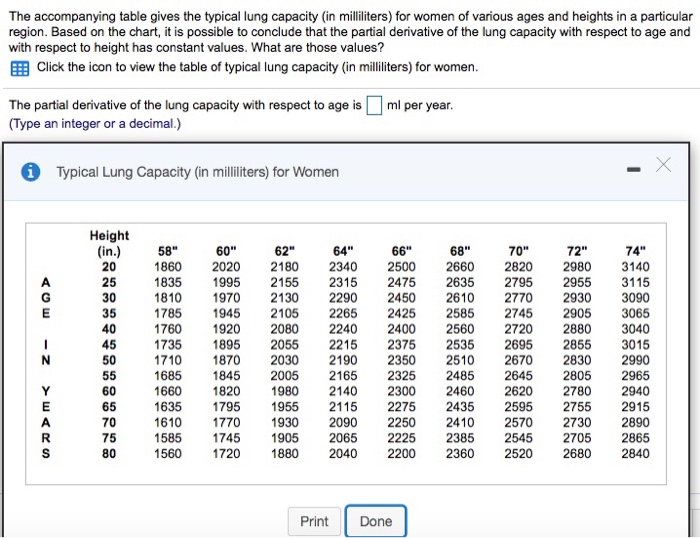The height and width of the screenshot is (538, 700).
Task: Click age row label 65
Action: [109, 407]
